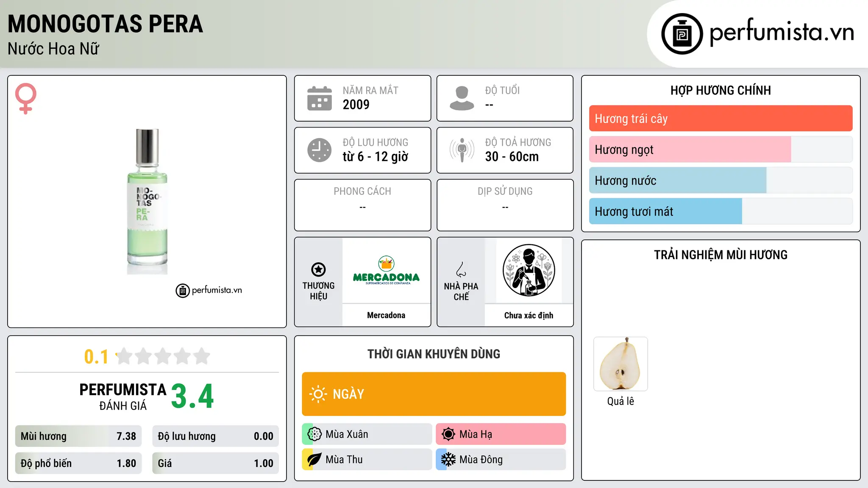This screenshot has width=868, height=488.
Task: Click the Hương ngọt accord bar
Action: (x=721, y=150)
